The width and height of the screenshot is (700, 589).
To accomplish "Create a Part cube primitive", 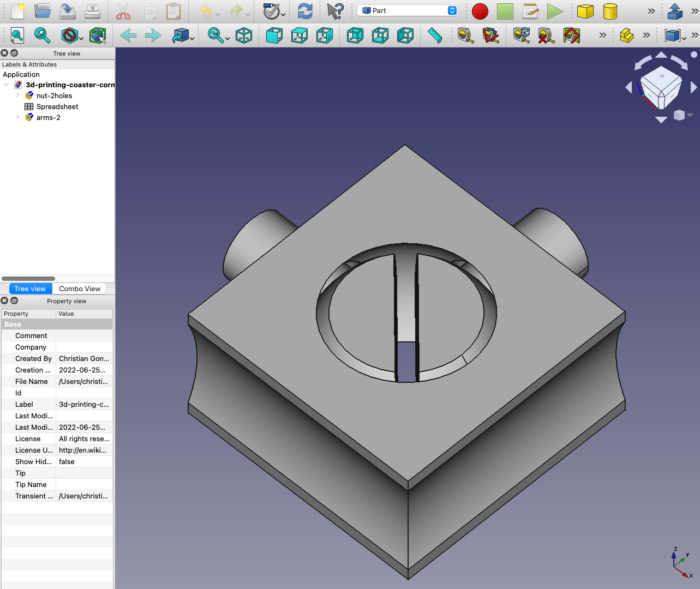I will pyautogui.click(x=585, y=11).
